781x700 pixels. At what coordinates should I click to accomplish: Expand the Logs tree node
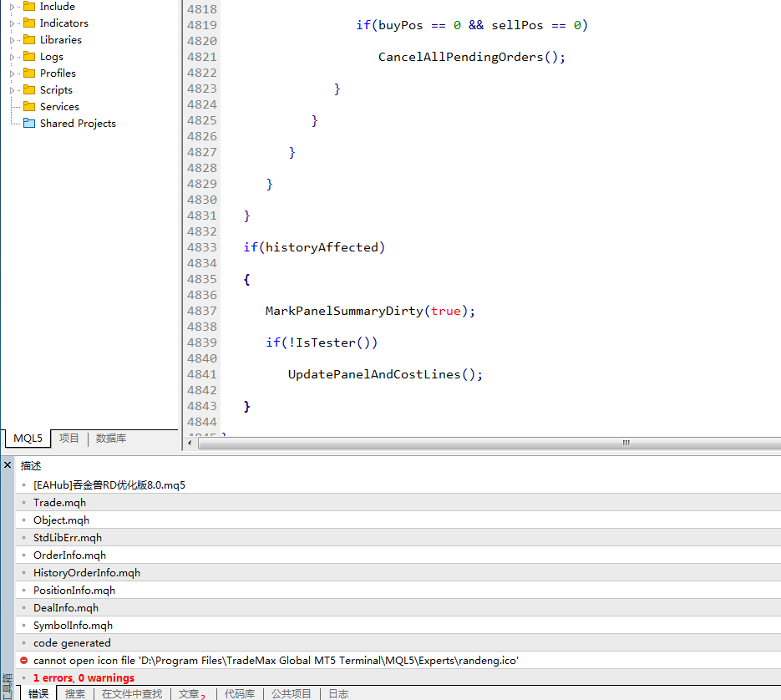click(x=12, y=57)
